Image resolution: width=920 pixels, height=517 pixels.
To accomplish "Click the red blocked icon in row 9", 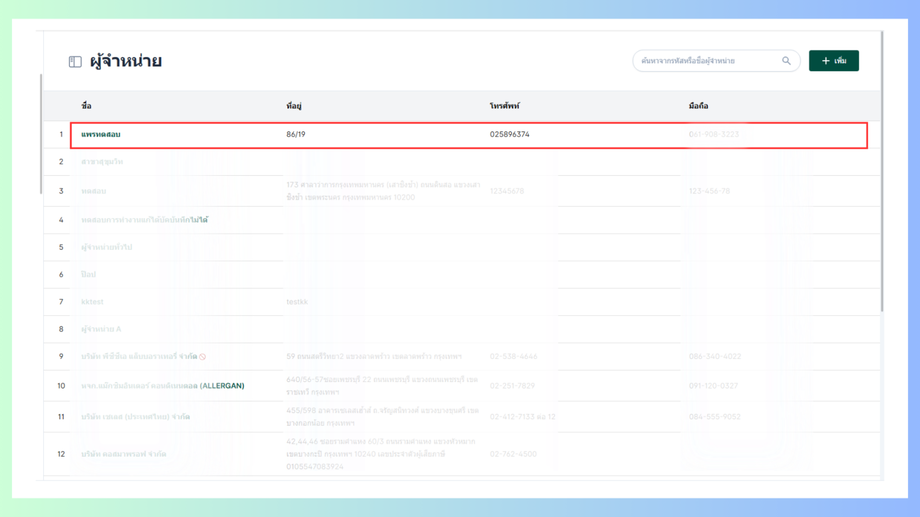I will pos(202,357).
